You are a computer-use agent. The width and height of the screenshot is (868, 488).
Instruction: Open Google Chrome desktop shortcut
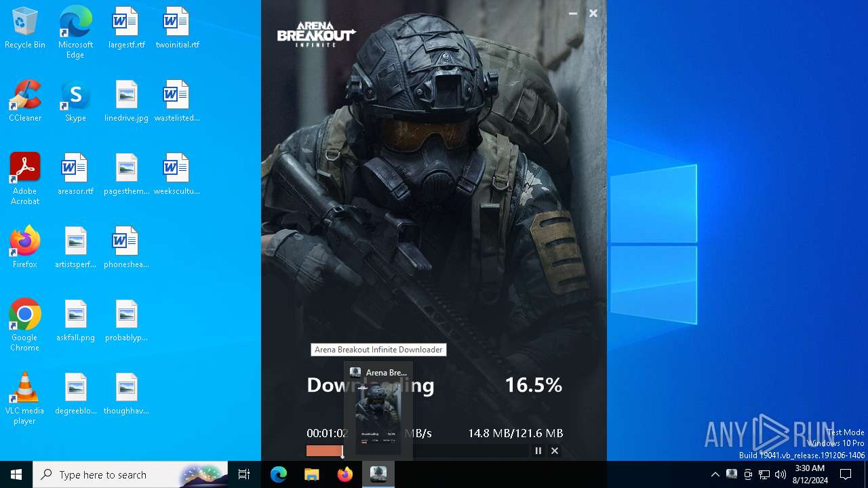[25, 325]
